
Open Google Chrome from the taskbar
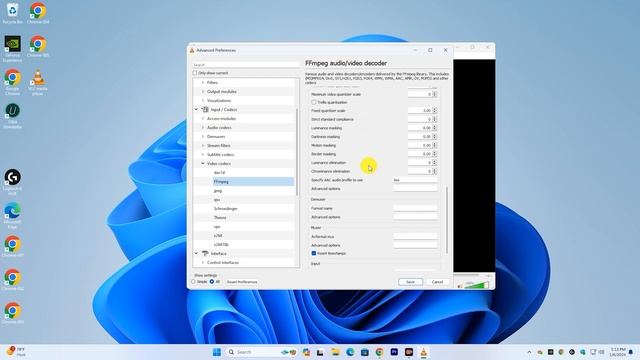pyautogui.click(x=379, y=352)
